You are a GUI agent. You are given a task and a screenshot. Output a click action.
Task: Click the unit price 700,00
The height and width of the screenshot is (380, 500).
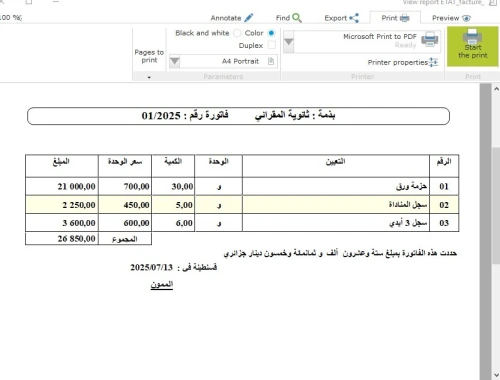[x=136, y=186]
